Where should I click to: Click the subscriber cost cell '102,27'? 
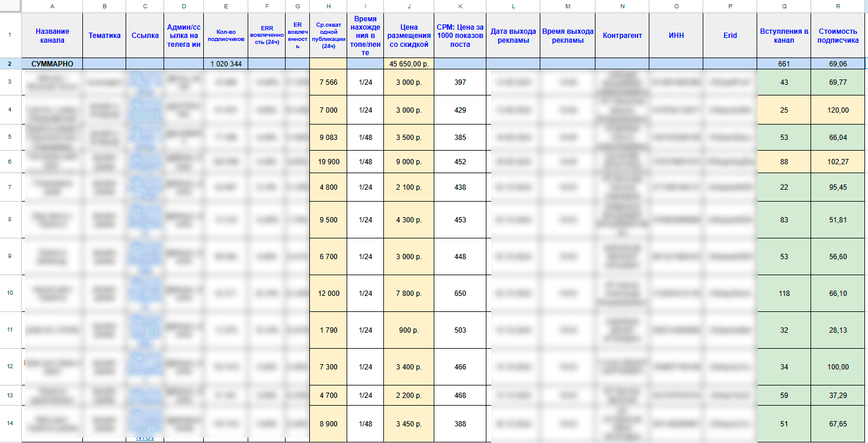tap(838, 162)
